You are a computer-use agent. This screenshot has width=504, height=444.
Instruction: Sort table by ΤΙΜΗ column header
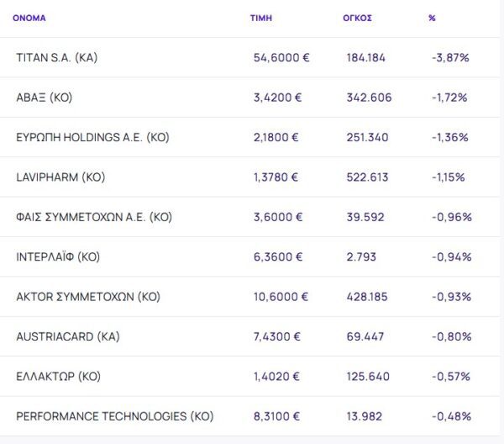click(x=261, y=18)
